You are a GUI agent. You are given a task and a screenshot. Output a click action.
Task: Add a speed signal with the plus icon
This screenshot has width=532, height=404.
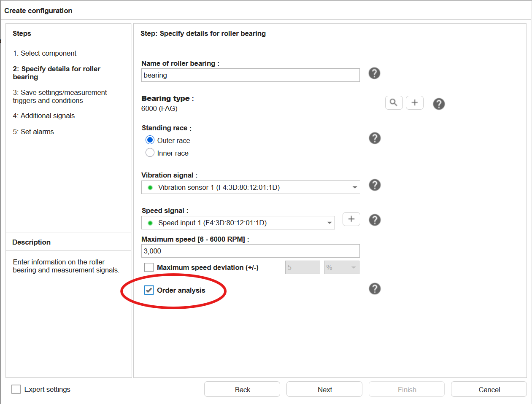point(351,219)
